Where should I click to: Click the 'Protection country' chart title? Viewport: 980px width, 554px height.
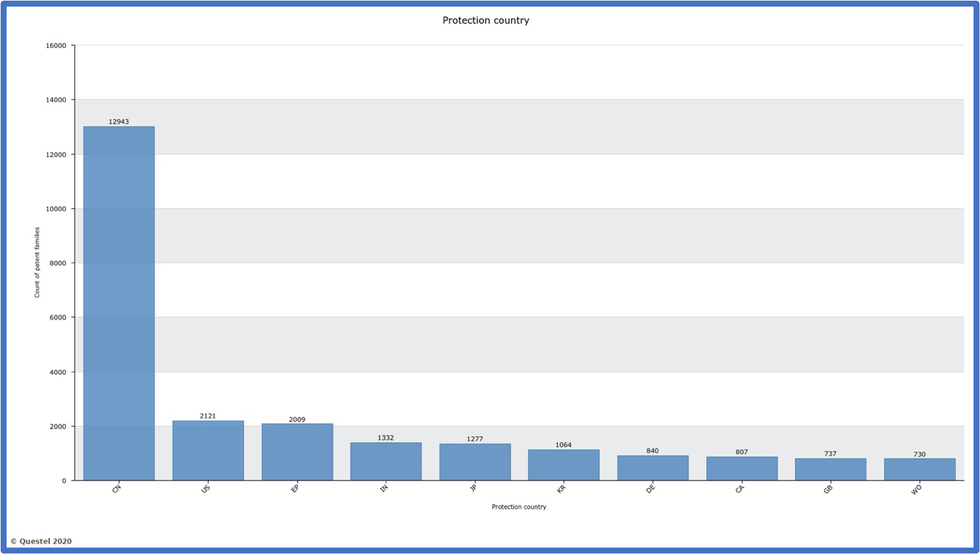pyautogui.click(x=485, y=20)
